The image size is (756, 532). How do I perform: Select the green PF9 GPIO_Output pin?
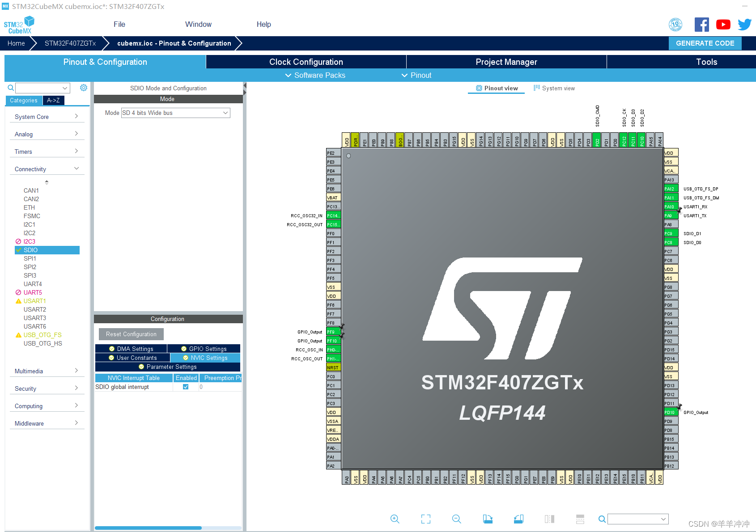pos(334,332)
